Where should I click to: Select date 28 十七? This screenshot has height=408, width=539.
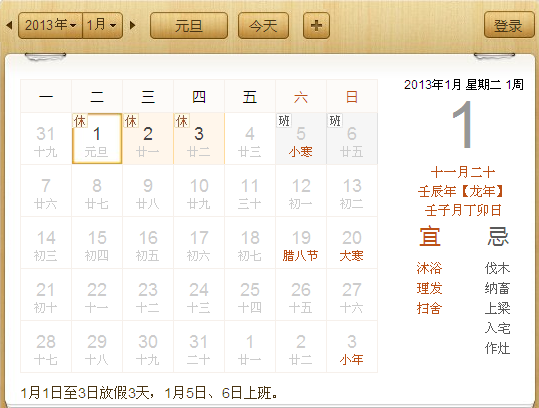coord(46,347)
